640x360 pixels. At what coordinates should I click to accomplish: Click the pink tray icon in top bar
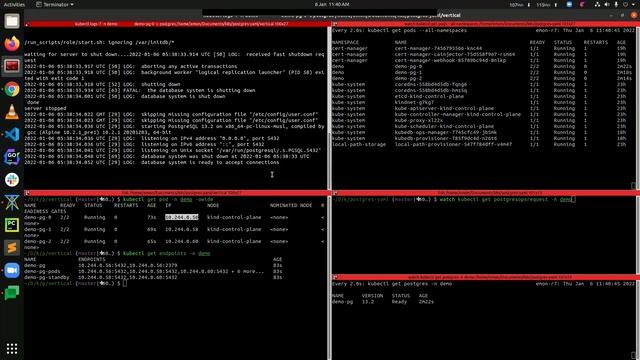[582, 4]
